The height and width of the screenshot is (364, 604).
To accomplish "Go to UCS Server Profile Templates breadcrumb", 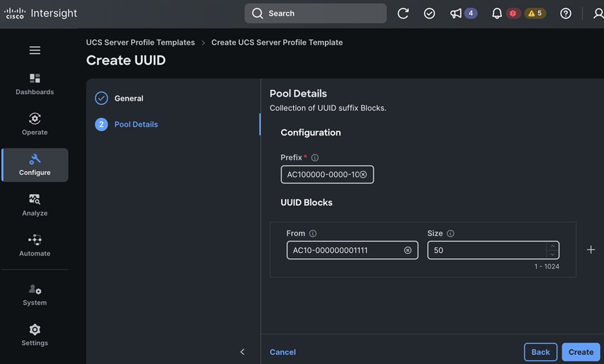I will (x=140, y=43).
